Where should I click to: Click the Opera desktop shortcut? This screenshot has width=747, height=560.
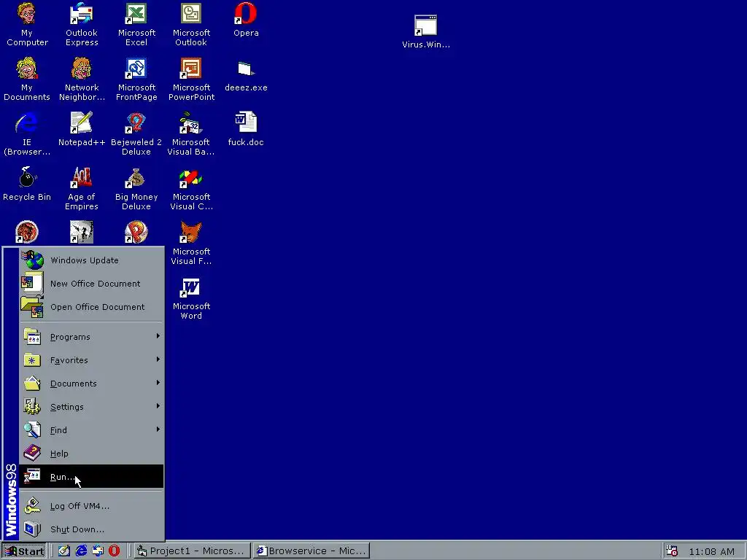[x=246, y=20]
